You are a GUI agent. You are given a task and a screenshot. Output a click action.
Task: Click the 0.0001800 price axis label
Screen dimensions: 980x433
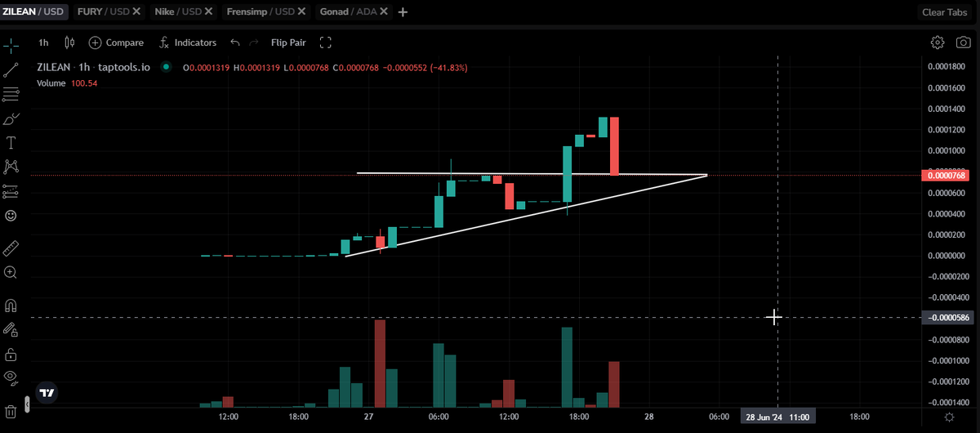tap(945, 67)
